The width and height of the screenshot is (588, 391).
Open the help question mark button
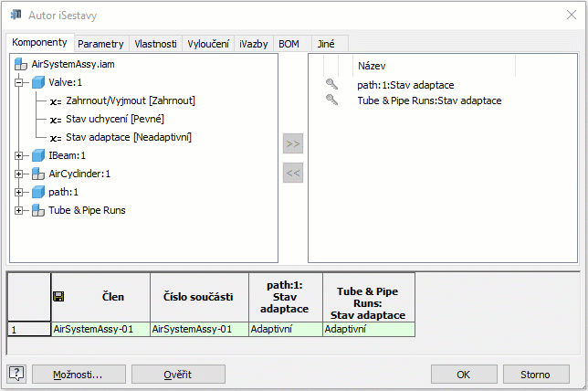click(16, 374)
